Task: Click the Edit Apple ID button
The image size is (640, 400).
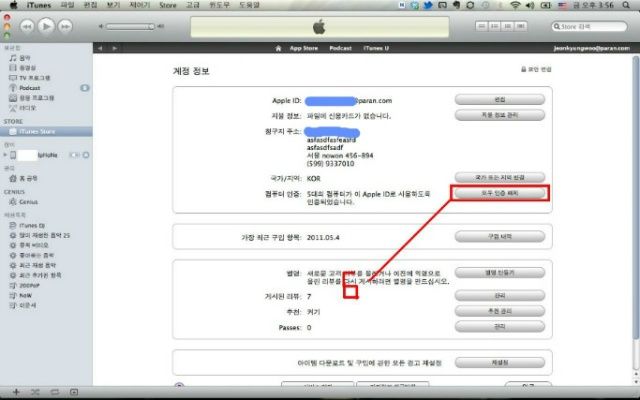Action: tap(500, 100)
